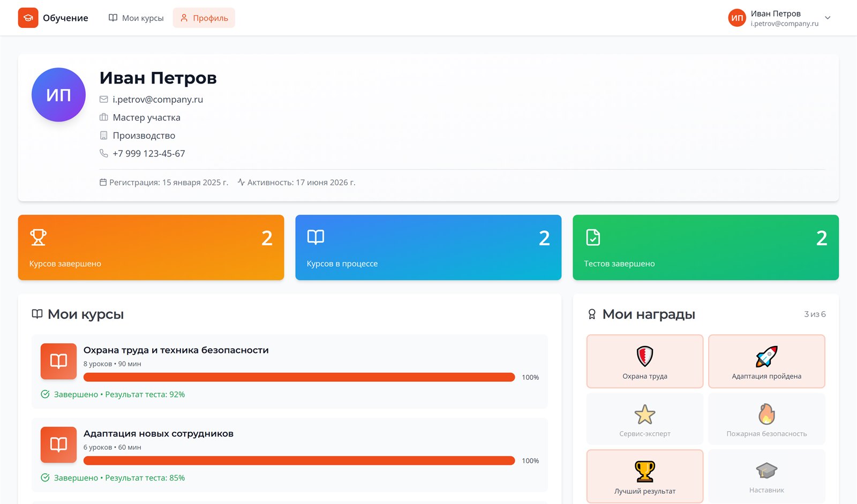Image resolution: width=857 pixels, height=504 pixels.
Task: Click the email i.petrov@company.ru in profile card
Action: [157, 99]
